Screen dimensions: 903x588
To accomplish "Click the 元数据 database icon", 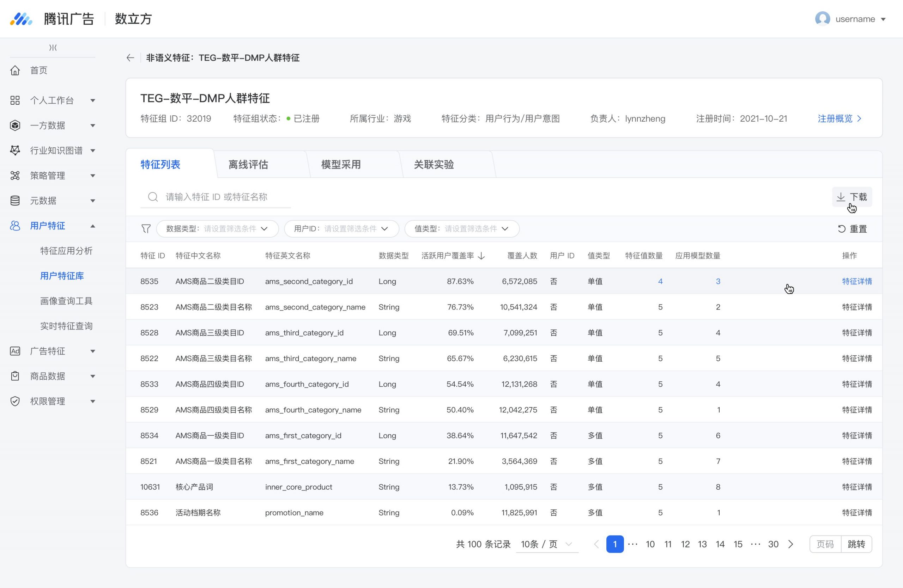I will point(15,201).
